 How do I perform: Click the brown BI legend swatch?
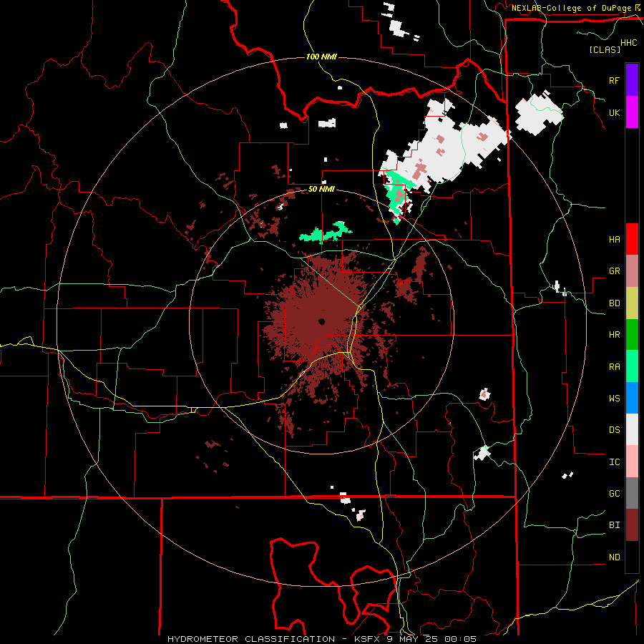point(632,525)
